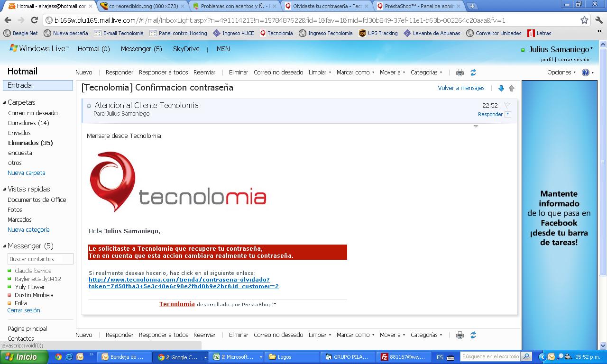The image size is (607, 364).
Task: Close the PrestaShop Panel de admin tab
Action: tap(459, 6)
